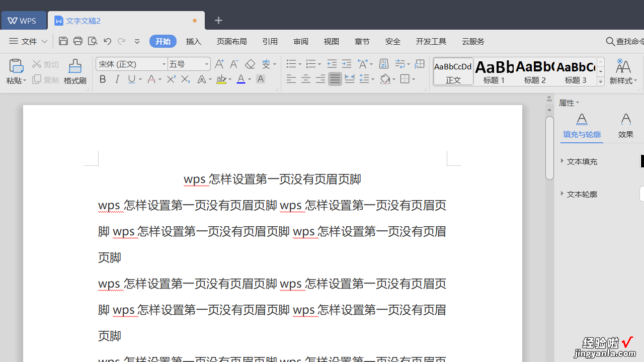Open the 属性 panel dropdown
The image size is (644, 362).
[x=578, y=103]
